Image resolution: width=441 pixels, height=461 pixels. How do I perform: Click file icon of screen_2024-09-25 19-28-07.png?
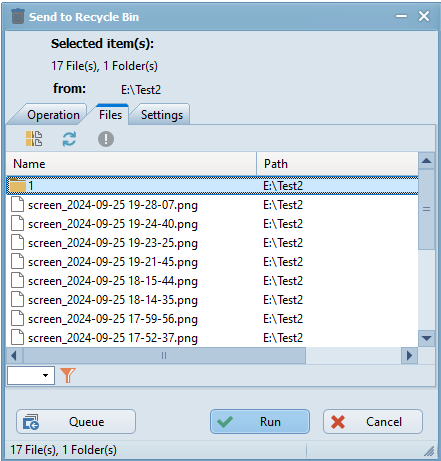click(17, 204)
